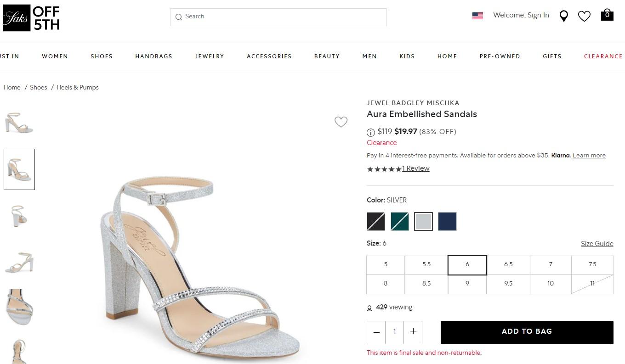The width and height of the screenshot is (625, 364).
Task: Open the shopping bag icon
Action: pyautogui.click(x=607, y=15)
